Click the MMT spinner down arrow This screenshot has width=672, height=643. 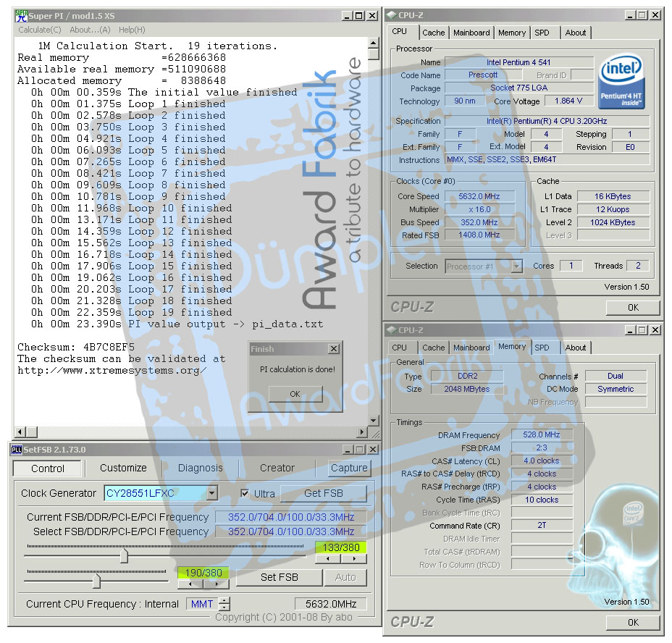tap(224, 608)
